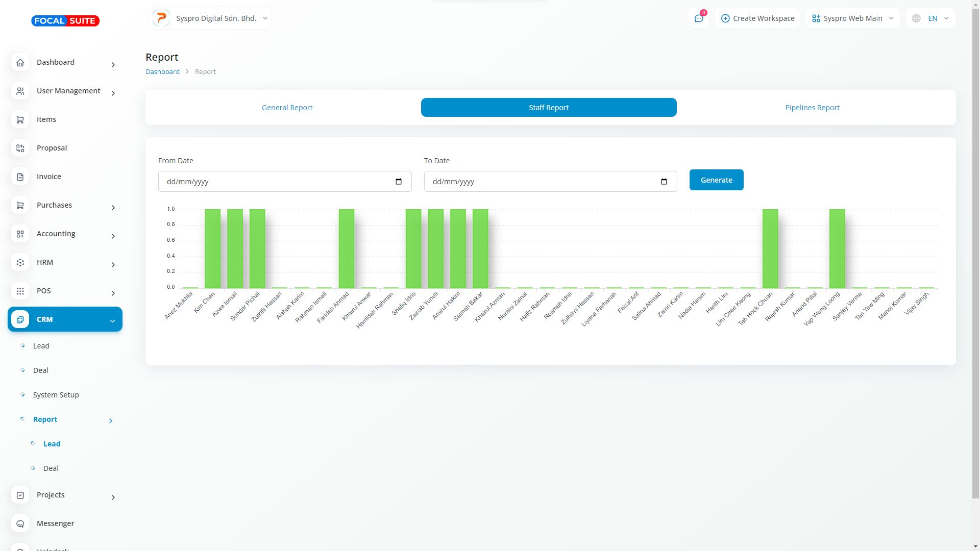
Task: Click the User Management people icon
Action: 20,91
